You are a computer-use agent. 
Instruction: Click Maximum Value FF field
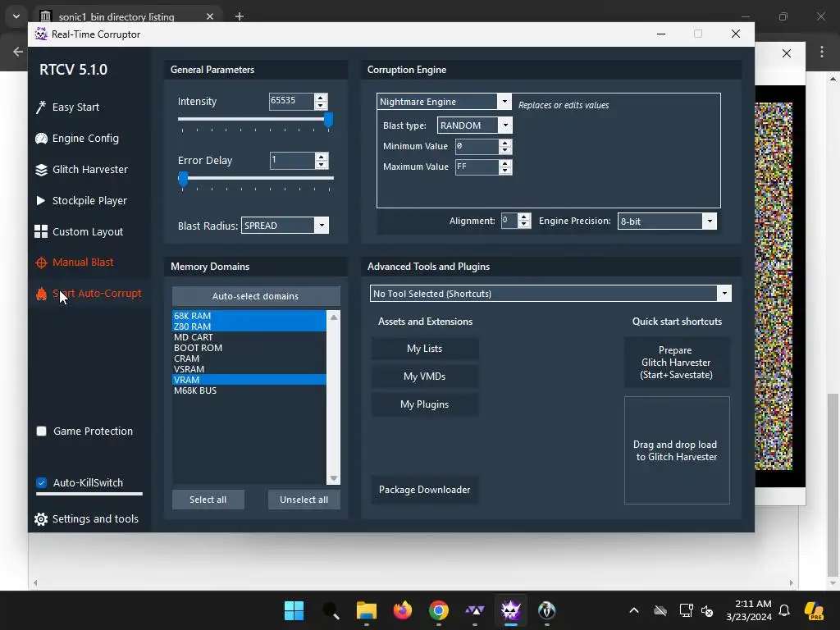477,167
